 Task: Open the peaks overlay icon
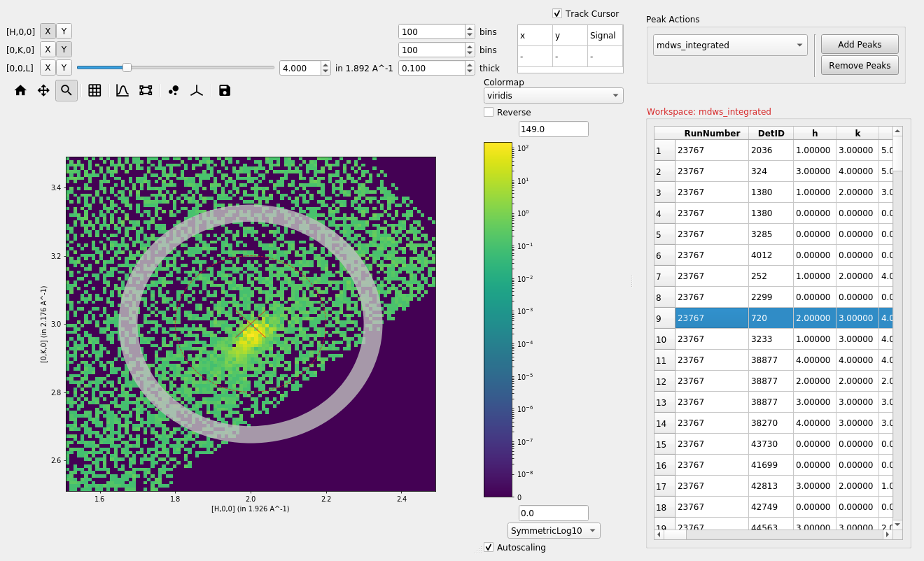174,90
